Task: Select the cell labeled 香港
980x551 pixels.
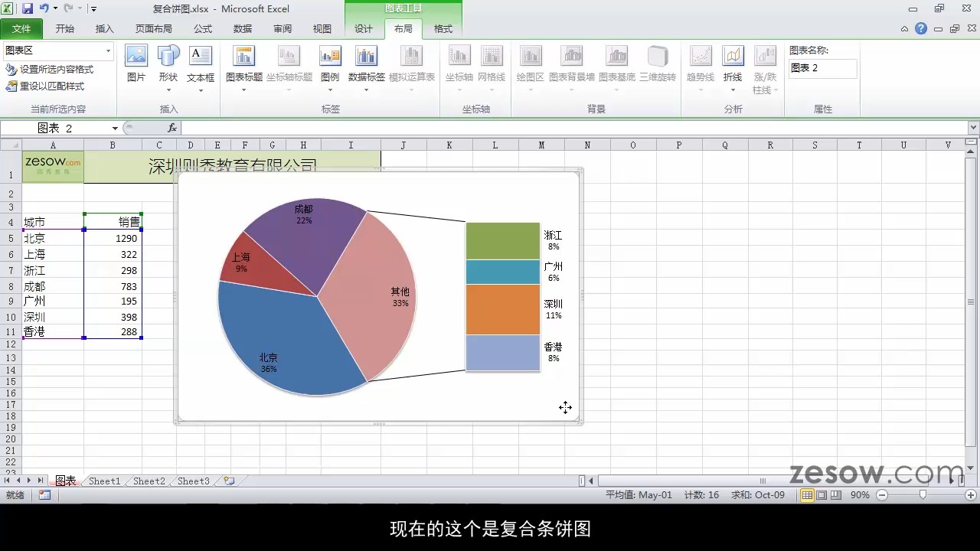Action: click(53, 332)
